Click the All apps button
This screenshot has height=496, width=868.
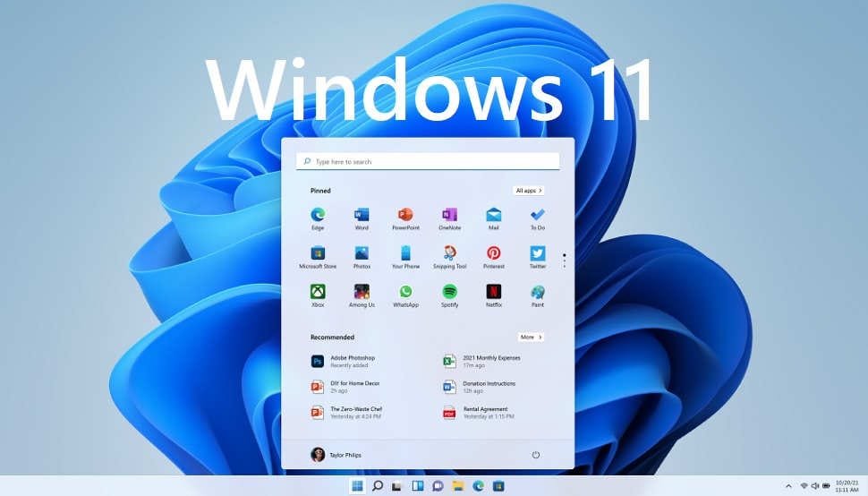pos(528,191)
